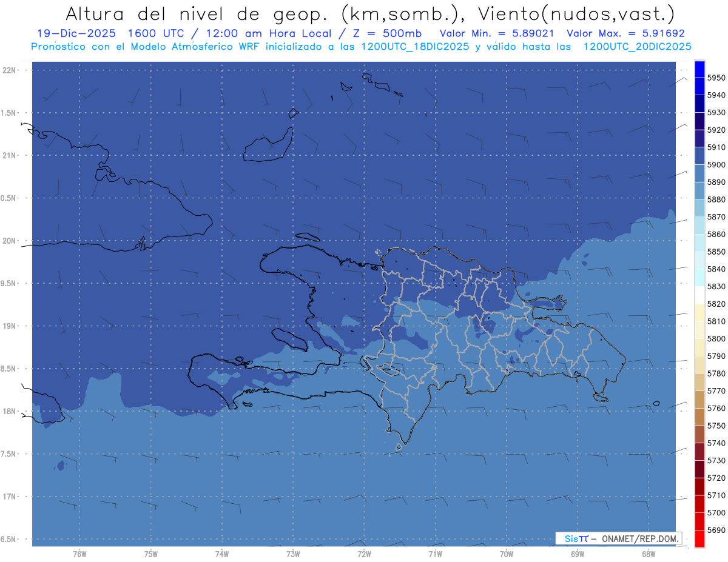Click the longitude label '69W'
The height and width of the screenshot is (562, 728).
coord(578,554)
